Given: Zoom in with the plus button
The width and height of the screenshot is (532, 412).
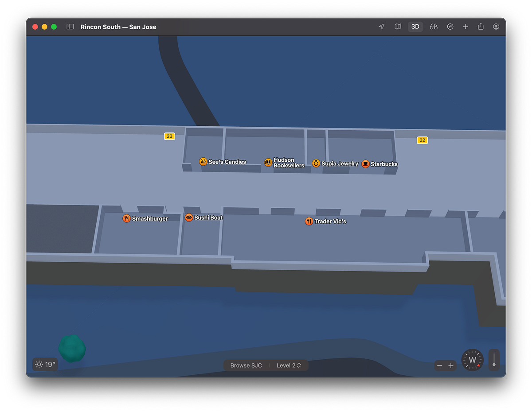Looking at the screenshot, I should pyautogui.click(x=451, y=365).
